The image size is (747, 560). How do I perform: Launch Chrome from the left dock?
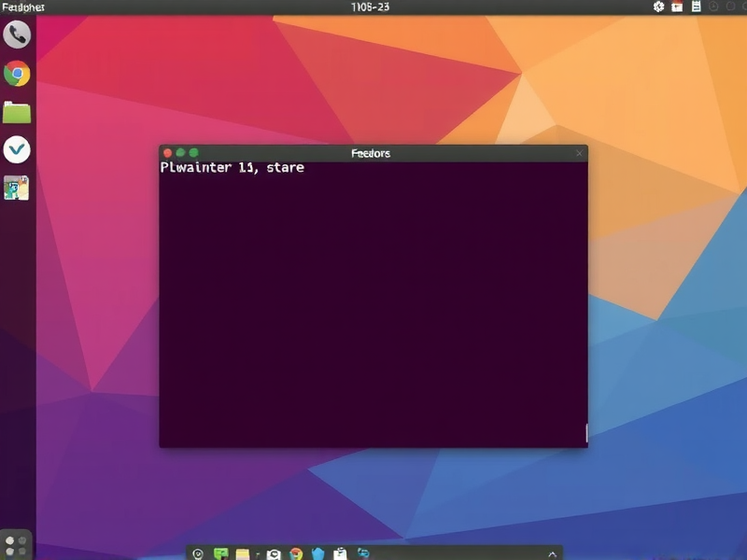(17, 74)
